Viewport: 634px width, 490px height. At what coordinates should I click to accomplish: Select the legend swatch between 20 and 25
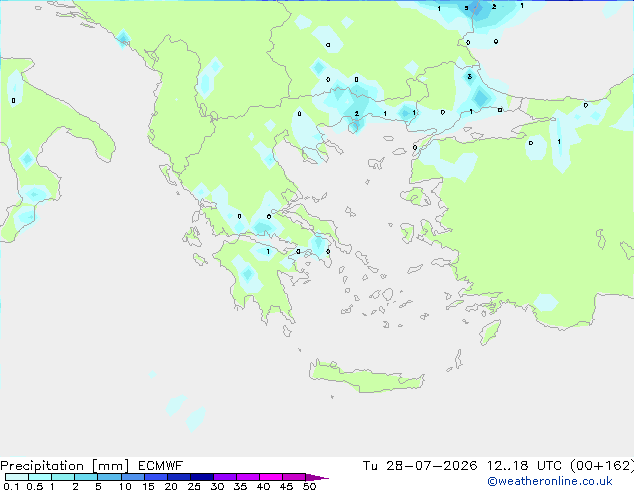tap(178, 477)
